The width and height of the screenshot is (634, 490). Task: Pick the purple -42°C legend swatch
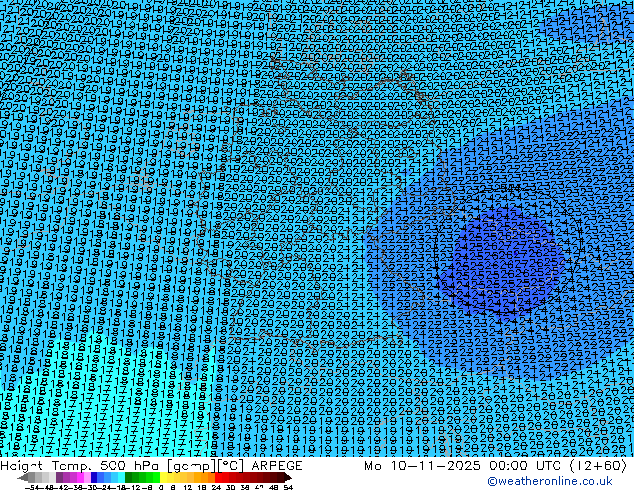pos(59,477)
